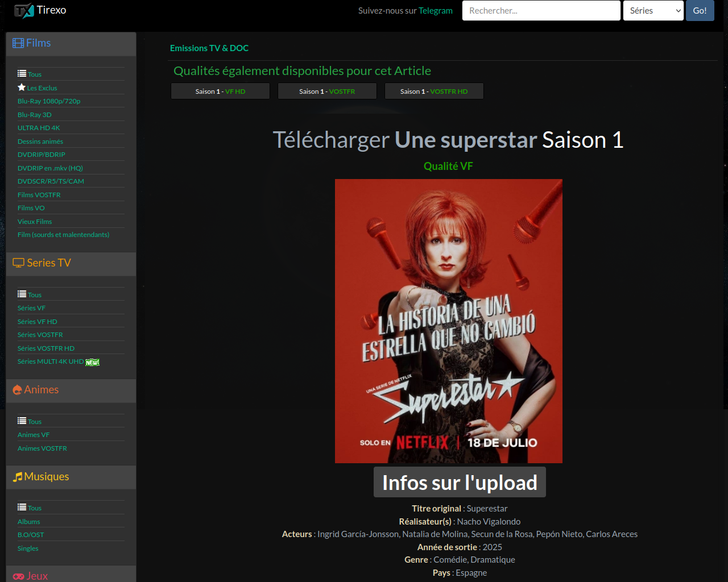Viewport: 728px width, 582px height.
Task: Click the list icon beside Animes Tous
Action: pos(22,421)
